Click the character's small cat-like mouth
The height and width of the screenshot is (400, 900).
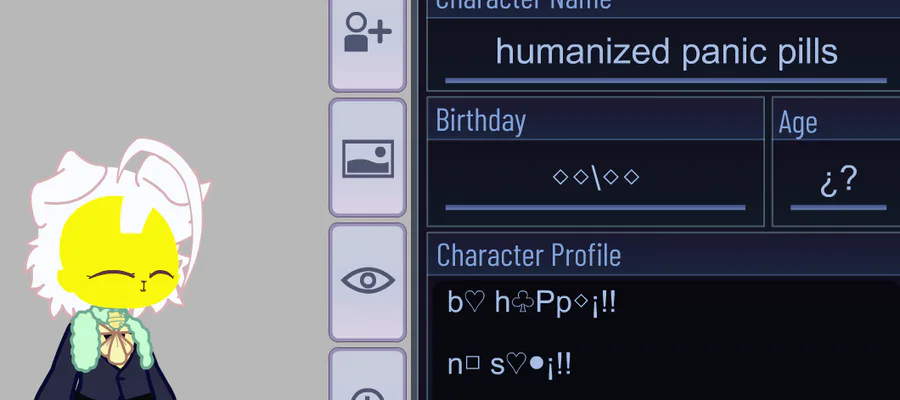pyautogui.click(x=143, y=286)
